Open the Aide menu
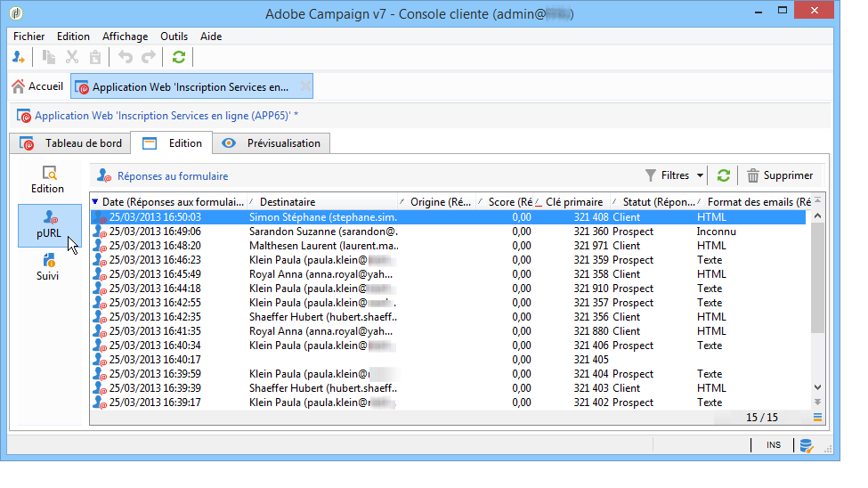The width and height of the screenshot is (868, 488). pos(211,37)
